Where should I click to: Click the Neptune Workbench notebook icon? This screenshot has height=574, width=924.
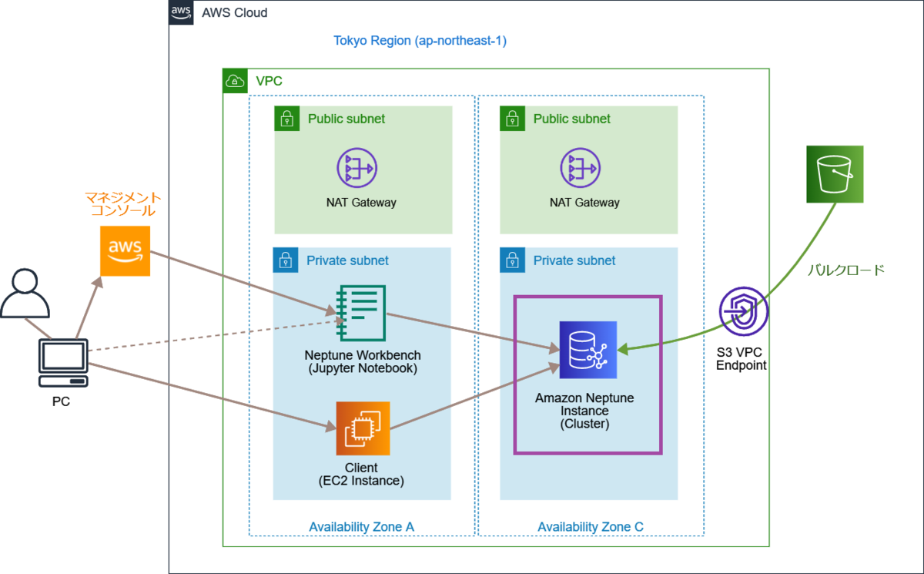361,311
